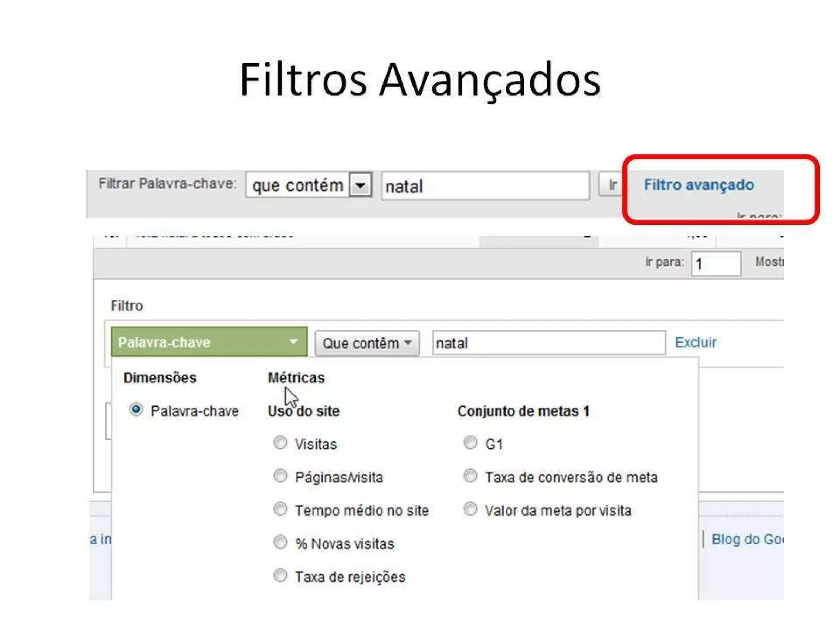Select the Palavra-chave dimension radio button

click(x=136, y=409)
